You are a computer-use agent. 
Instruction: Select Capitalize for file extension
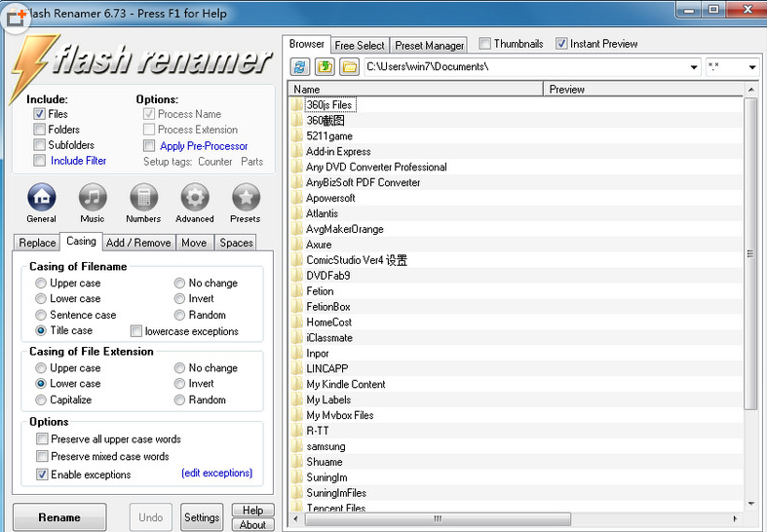(x=41, y=400)
